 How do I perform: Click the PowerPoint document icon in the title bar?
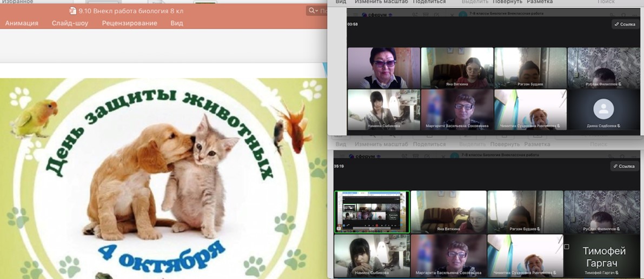point(73,11)
